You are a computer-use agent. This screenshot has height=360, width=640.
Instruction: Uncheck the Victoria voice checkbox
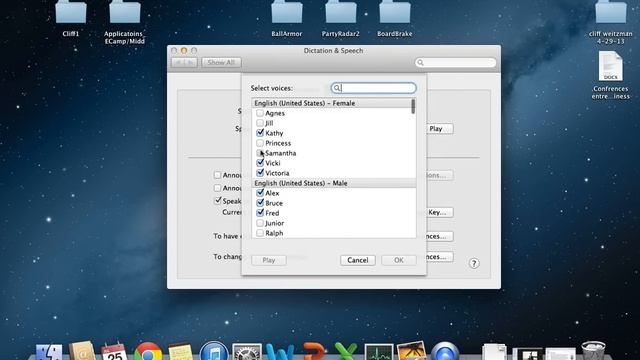pyautogui.click(x=260, y=173)
